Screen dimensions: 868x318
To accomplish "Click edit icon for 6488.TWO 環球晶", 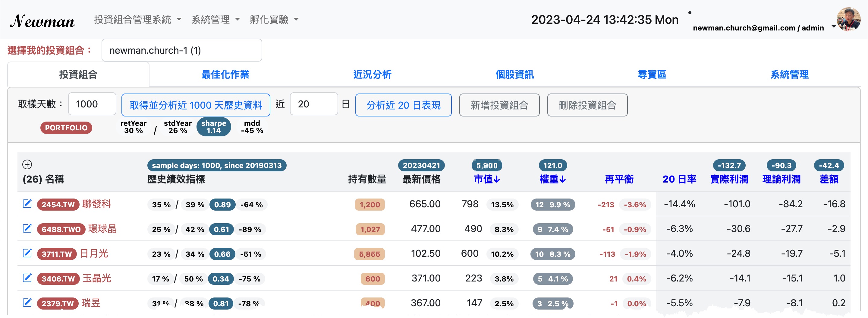I will [x=27, y=228].
